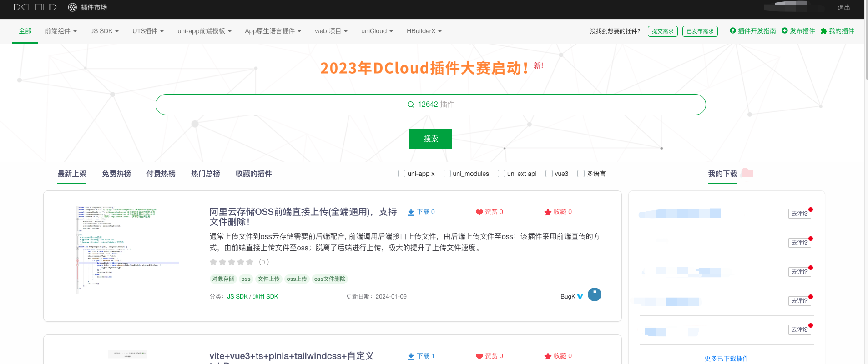Open the 收藏的插件 tab
Image resolution: width=868 pixels, height=364 pixels.
[254, 174]
